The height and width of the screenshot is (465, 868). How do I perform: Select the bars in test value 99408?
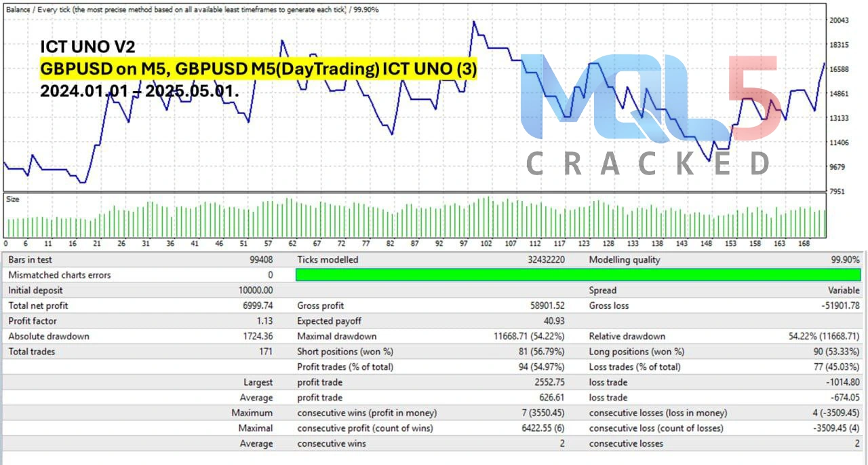pos(261,259)
